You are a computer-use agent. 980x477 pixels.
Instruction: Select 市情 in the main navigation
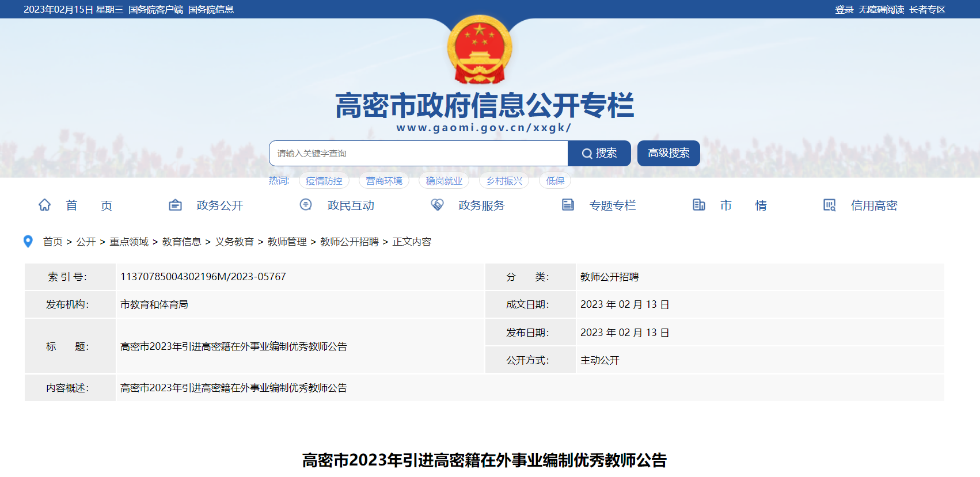click(x=743, y=205)
